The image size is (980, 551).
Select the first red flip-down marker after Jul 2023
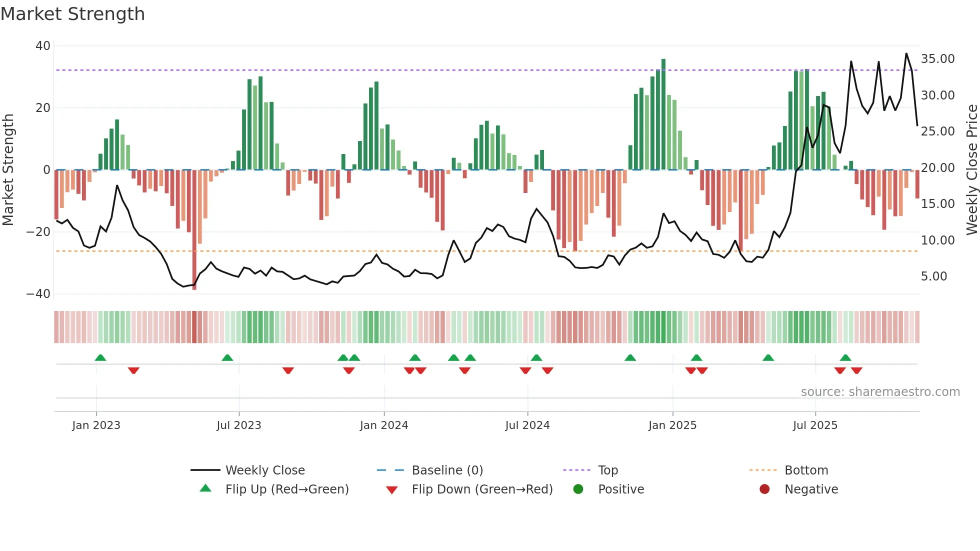point(288,370)
